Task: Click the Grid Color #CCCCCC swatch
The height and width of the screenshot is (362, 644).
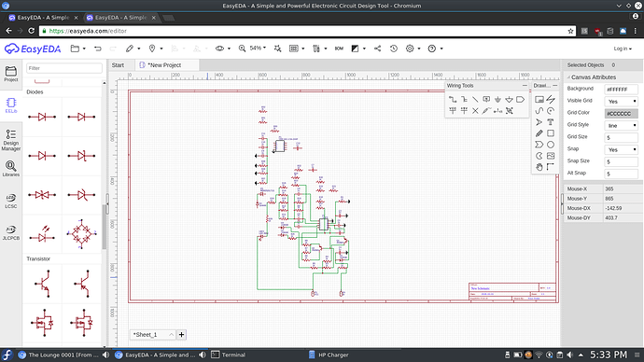Action: point(621,113)
